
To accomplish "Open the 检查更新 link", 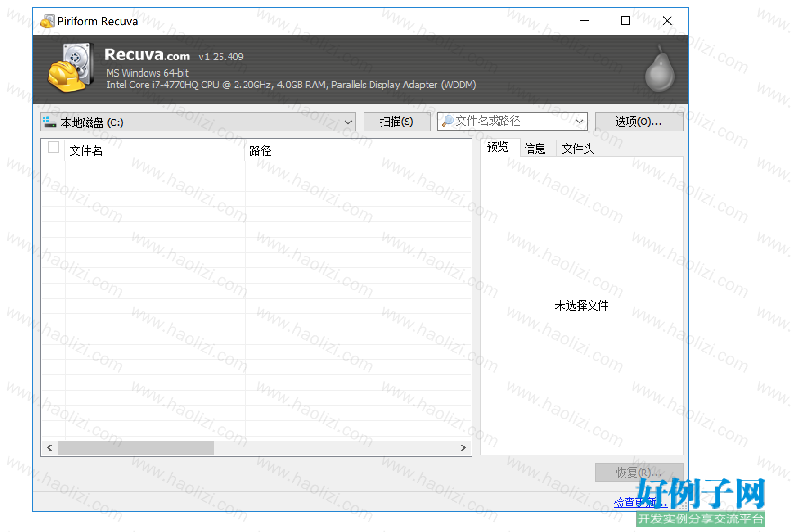I will click(x=640, y=502).
